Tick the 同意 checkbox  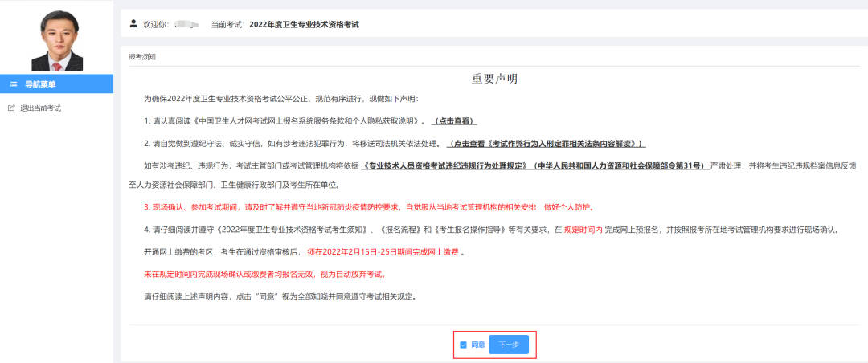[463, 345]
